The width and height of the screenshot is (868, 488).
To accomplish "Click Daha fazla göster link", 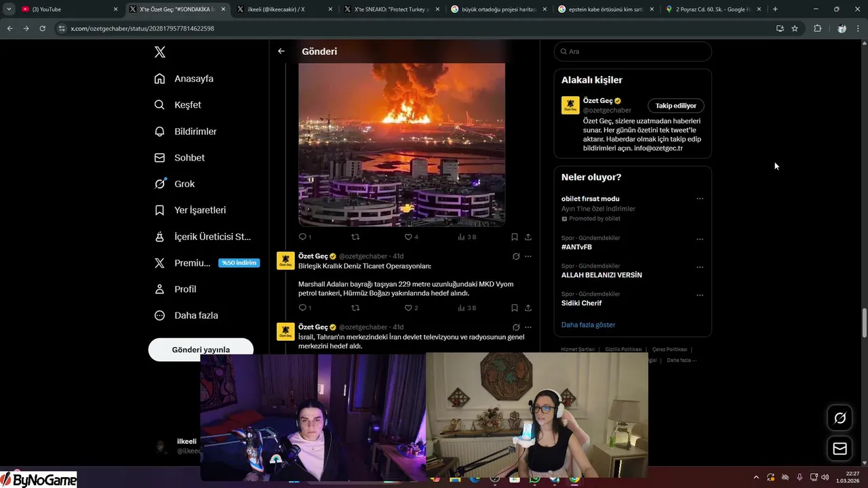I will pyautogui.click(x=588, y=325).
